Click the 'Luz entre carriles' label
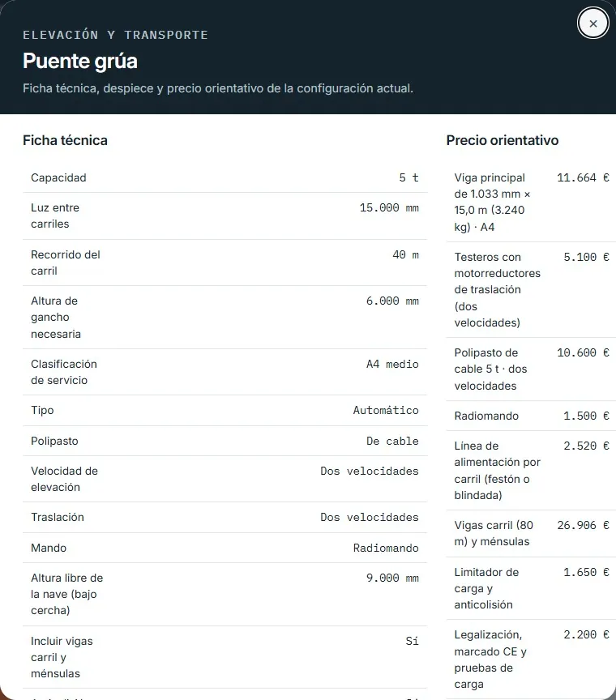This screenshot has height=700, width=616. (x=55, y=216)
